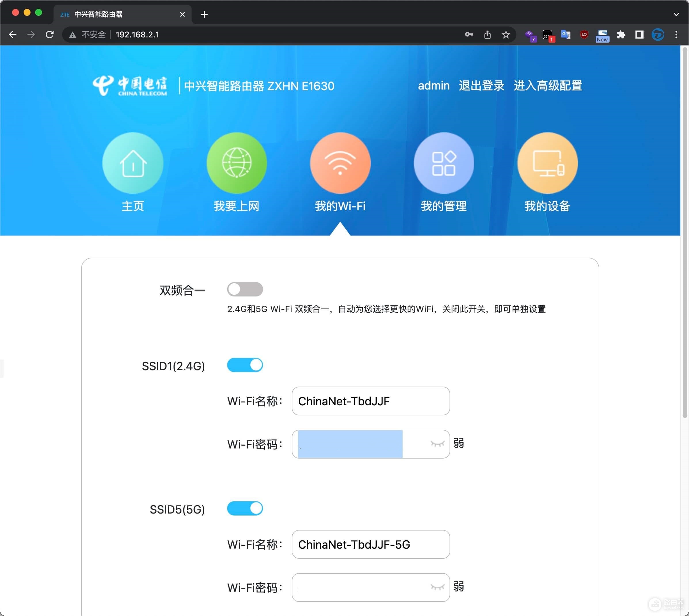689x616 pixels.
Task: Click the share page icon
Action: (x=487, y=35)
